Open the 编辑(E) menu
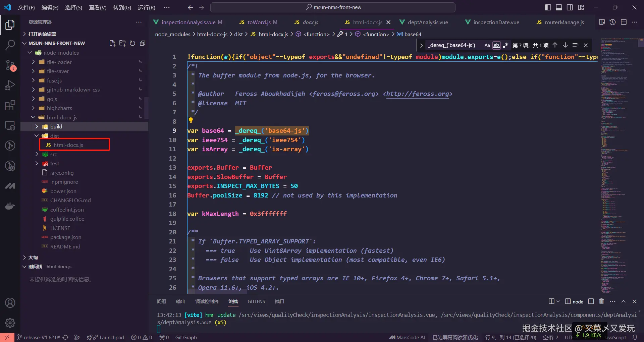Image resolution: width=644 pixels, height=342 pixels. point(50,7)
